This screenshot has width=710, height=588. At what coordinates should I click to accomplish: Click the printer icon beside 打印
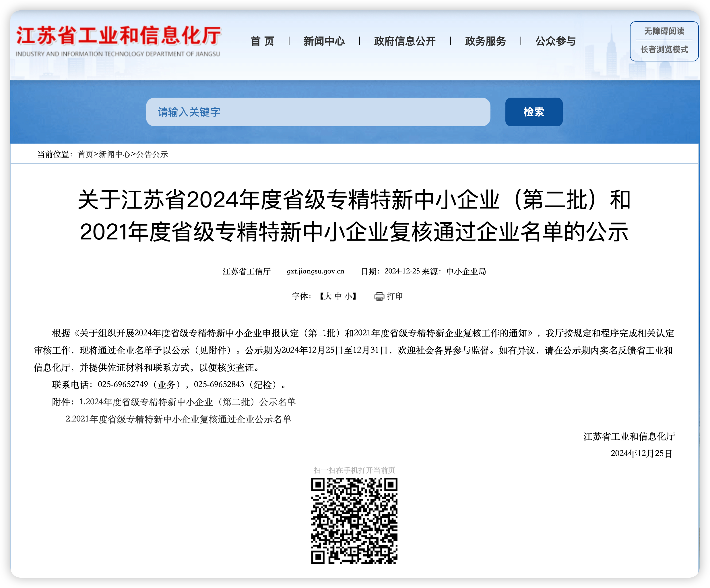tap(379, 296)
